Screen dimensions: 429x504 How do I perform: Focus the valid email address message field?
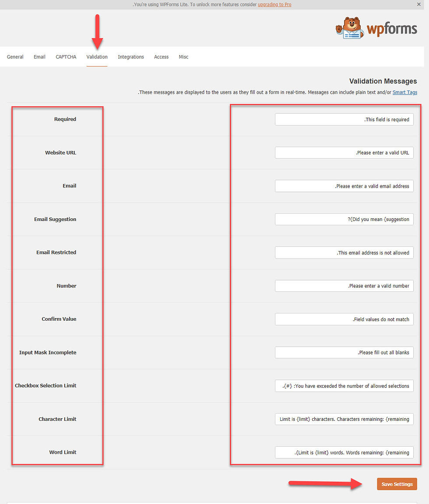tap(344, 186)
